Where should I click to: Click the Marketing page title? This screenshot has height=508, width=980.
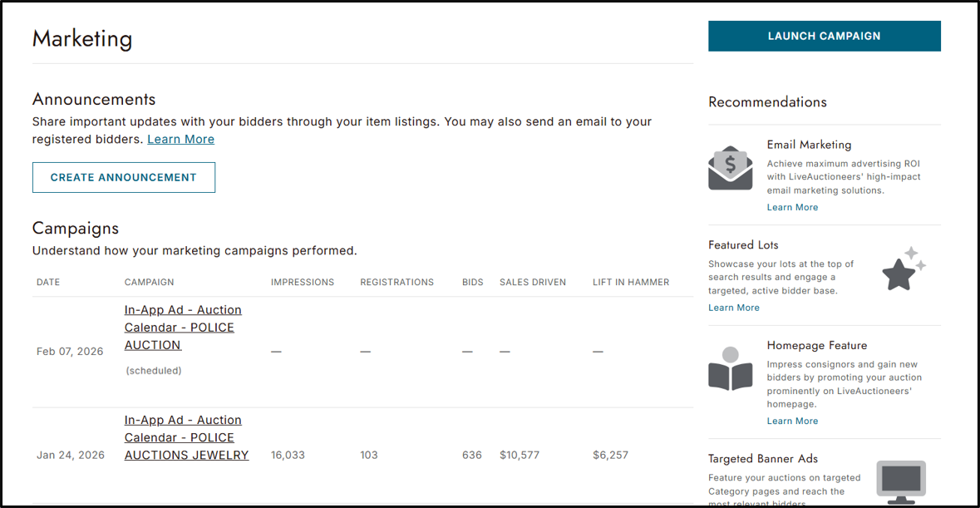82,39
